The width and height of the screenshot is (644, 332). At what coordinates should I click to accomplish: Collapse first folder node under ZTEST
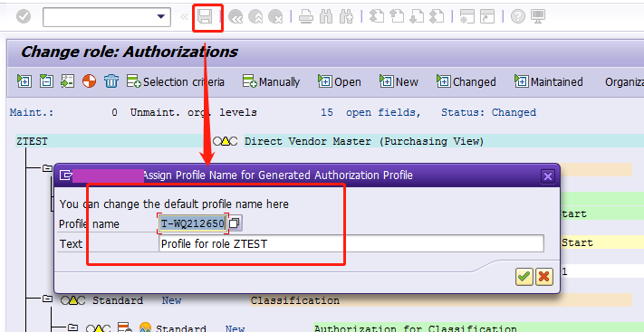click(48, 168)
